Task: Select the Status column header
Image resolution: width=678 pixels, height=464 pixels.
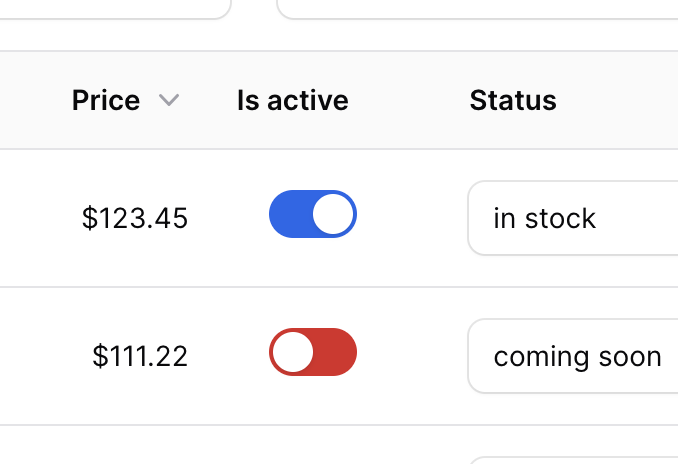Action: tap(513, 100)
